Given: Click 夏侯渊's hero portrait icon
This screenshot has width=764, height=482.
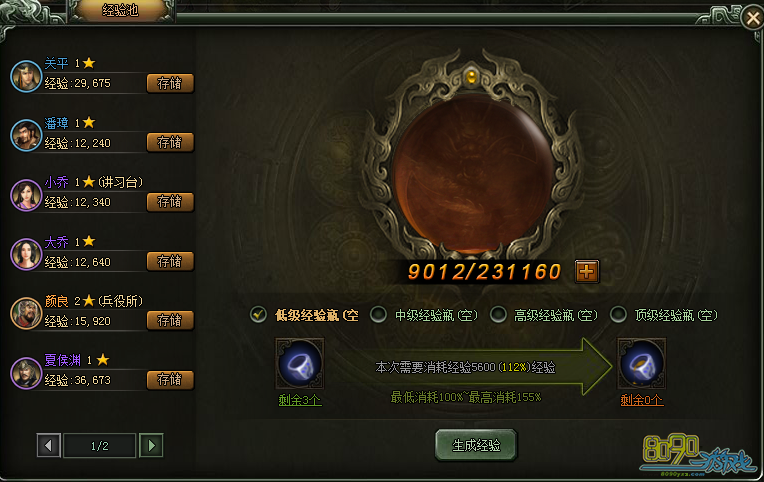Looking at the screenshot, I should [x=26, y=373].
